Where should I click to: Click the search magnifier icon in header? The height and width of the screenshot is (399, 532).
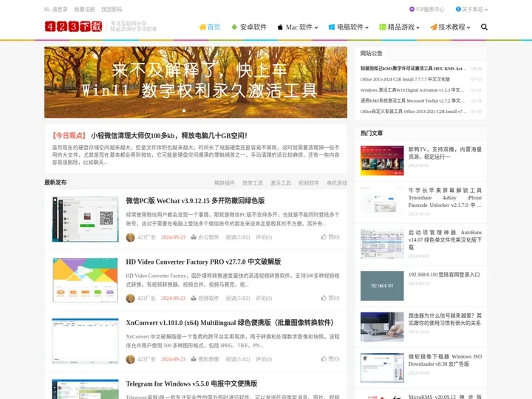(484, 27)
